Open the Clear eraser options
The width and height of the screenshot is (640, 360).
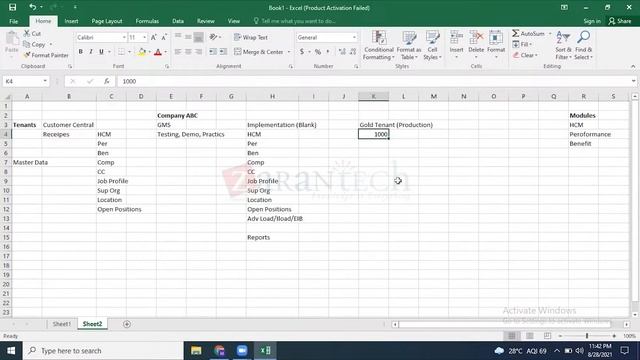click(x=525, y=55)
